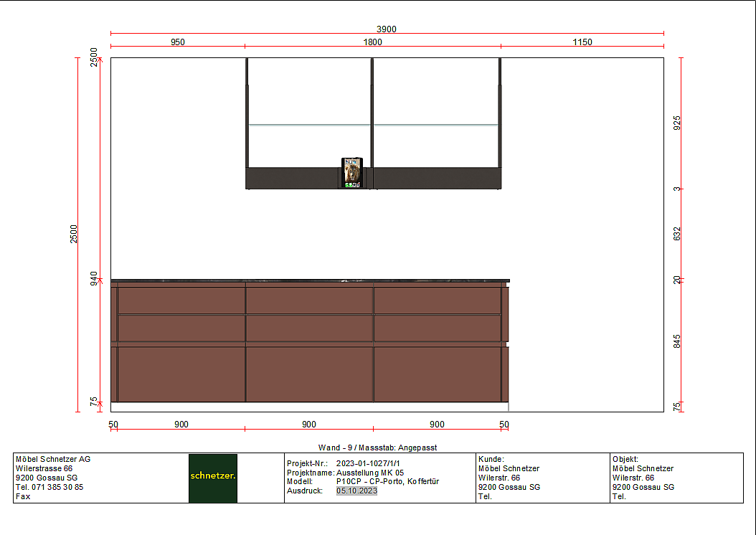The height and width of the screenshot is (535, 756).
Task: Click the 'Fax' line in the company box
Action: coord(23,496)
